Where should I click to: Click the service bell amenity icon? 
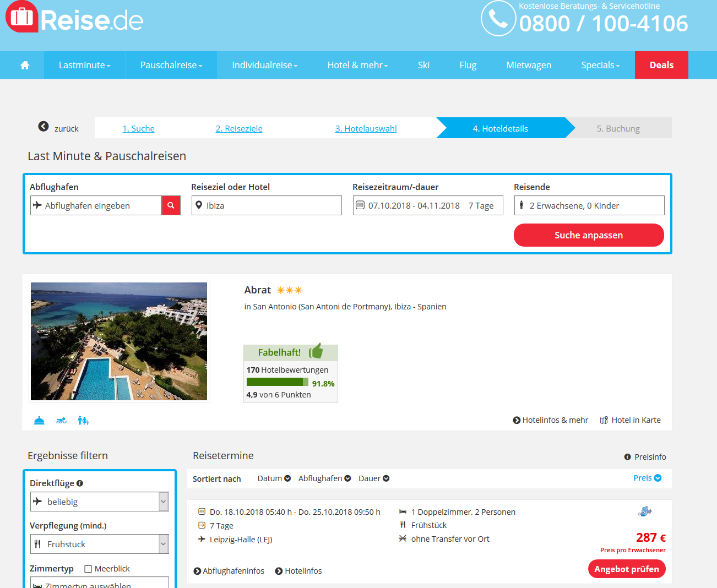[x=39, y=420]
